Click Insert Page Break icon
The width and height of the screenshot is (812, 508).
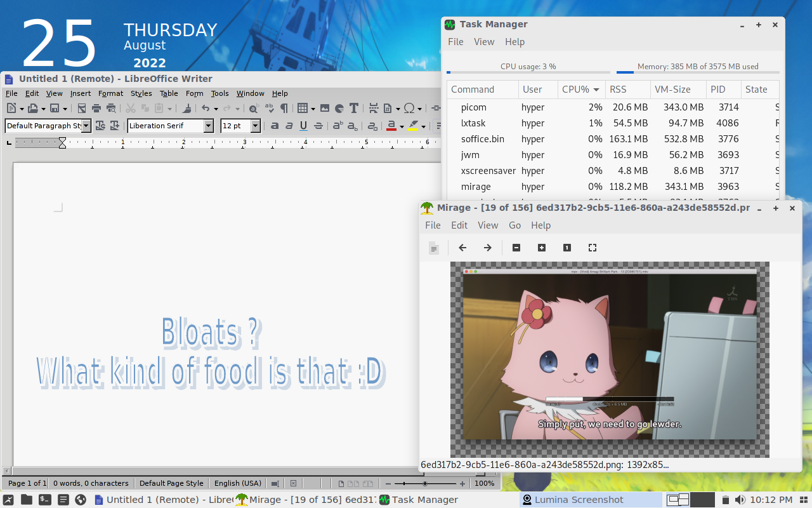pyautogui.click(x=373, y=109)
